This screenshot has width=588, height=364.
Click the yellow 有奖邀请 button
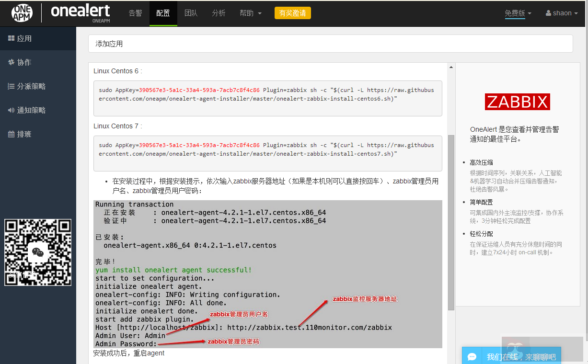pyautogui.click(x=292, y=13)
